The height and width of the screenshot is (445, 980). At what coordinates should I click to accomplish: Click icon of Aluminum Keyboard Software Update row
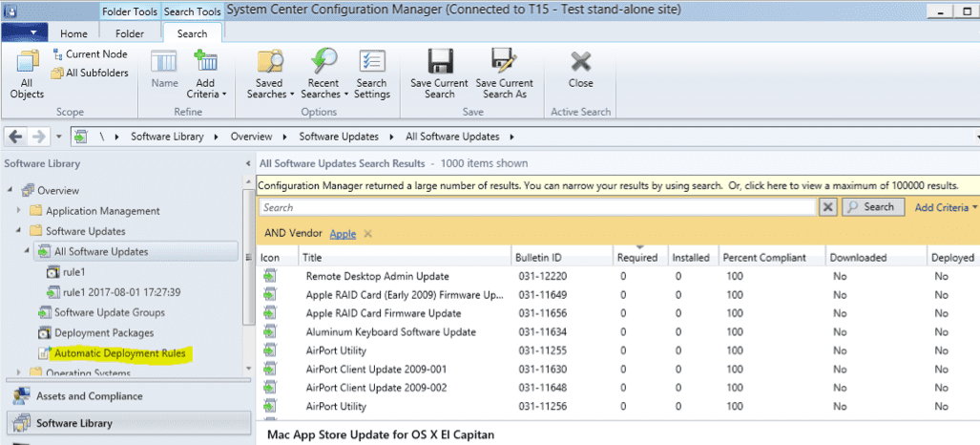(270, 331)
